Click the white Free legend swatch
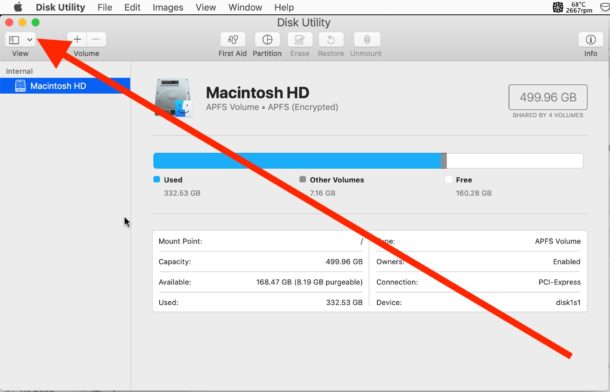 pyautogui.click(x=449, y=179)
